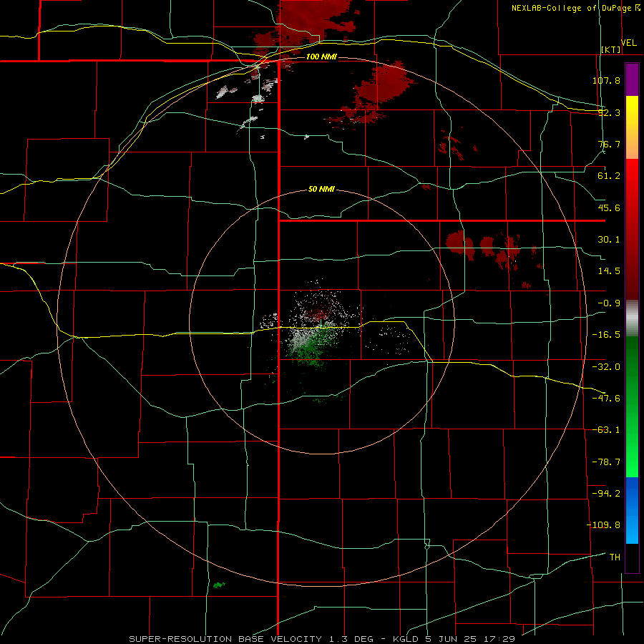
Task: Click the 30.1 velocity scale value
Action: 609,240
